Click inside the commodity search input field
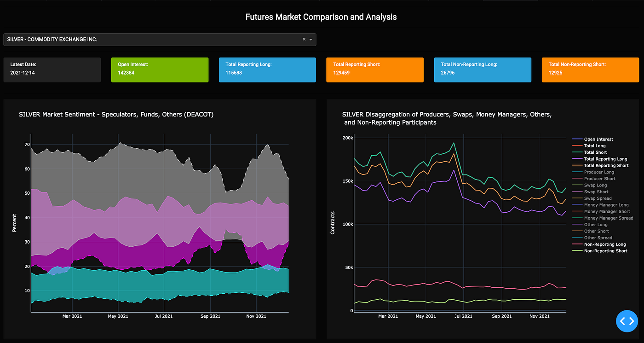Image resolution: width=644 pixels, height=343 pixels. [x=138, y=40]
